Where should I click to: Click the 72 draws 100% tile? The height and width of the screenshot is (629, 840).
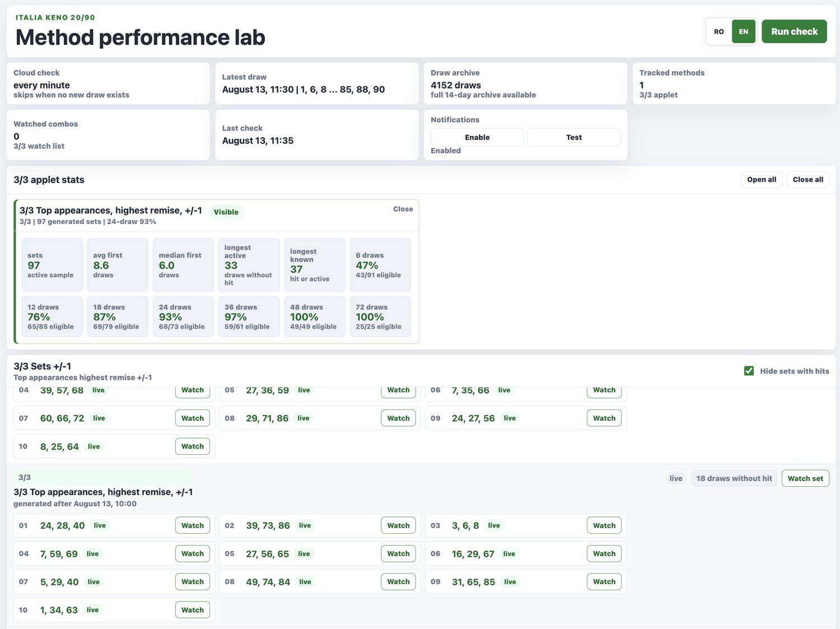[x=380, y=316]
